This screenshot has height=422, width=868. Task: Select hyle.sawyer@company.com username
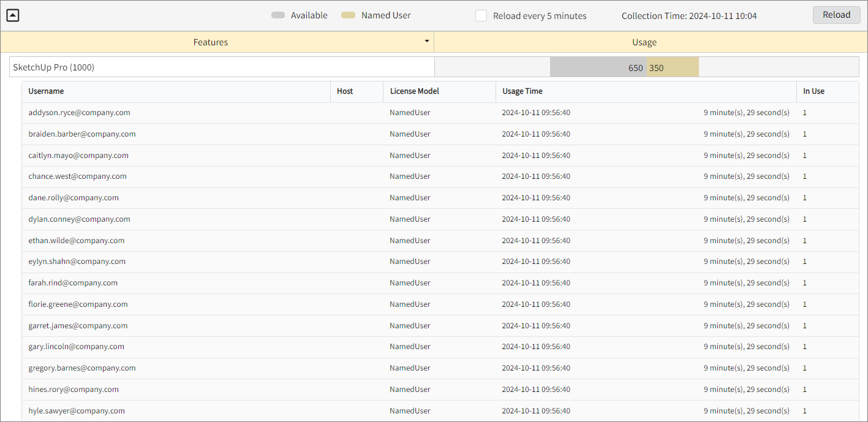77,411
